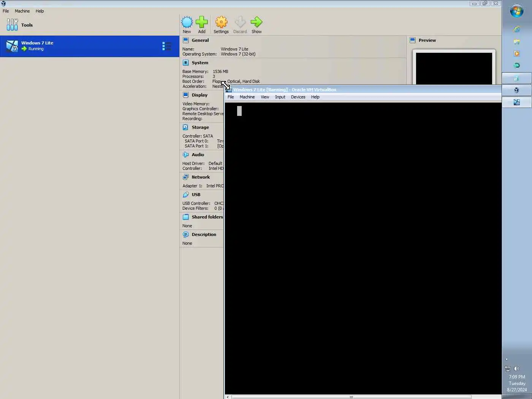Switch to the running VM taskbar button

pos(517,102)
